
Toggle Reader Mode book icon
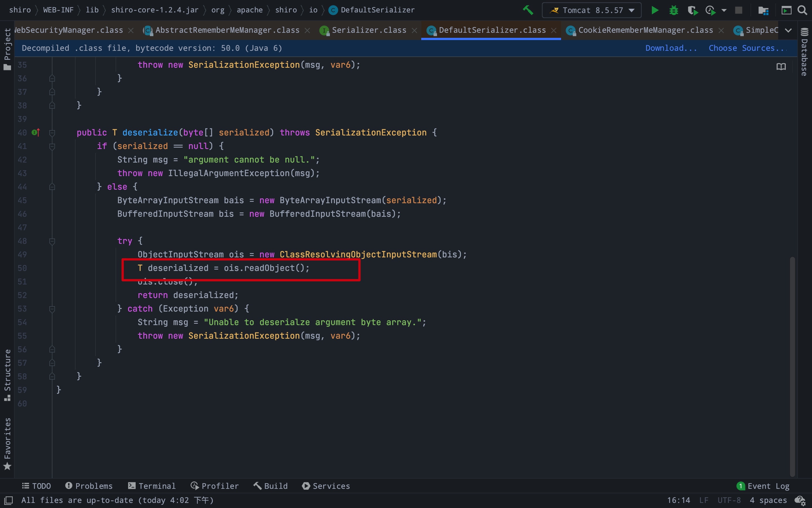781,67
